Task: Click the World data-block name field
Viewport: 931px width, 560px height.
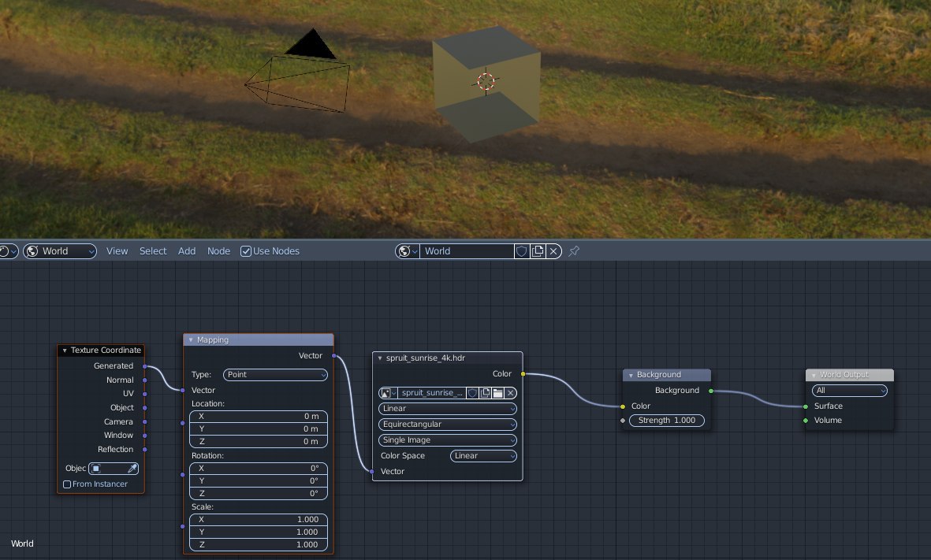Action: point(467,251)
